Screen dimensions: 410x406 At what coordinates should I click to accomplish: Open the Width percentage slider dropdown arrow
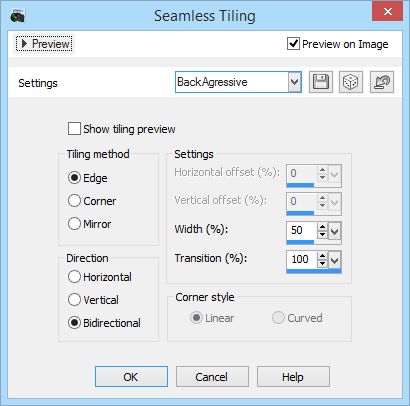pos(335,231)
